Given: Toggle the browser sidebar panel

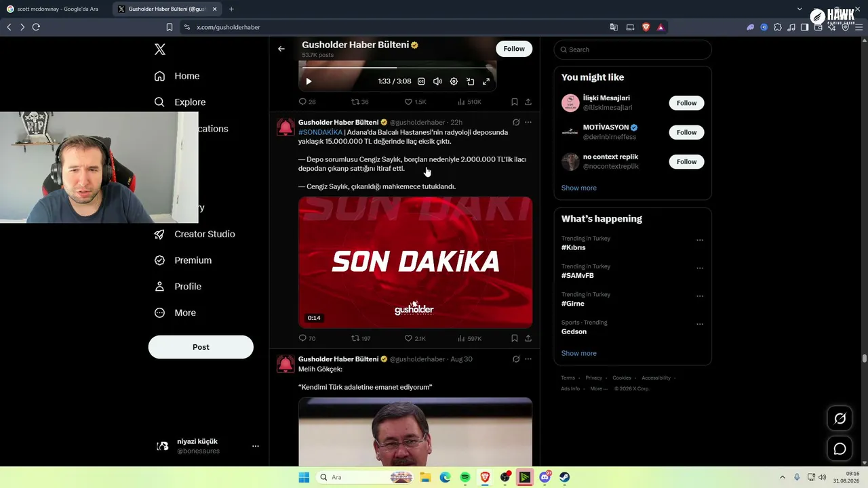Looking at the screenshot, I should click(804, 27).
